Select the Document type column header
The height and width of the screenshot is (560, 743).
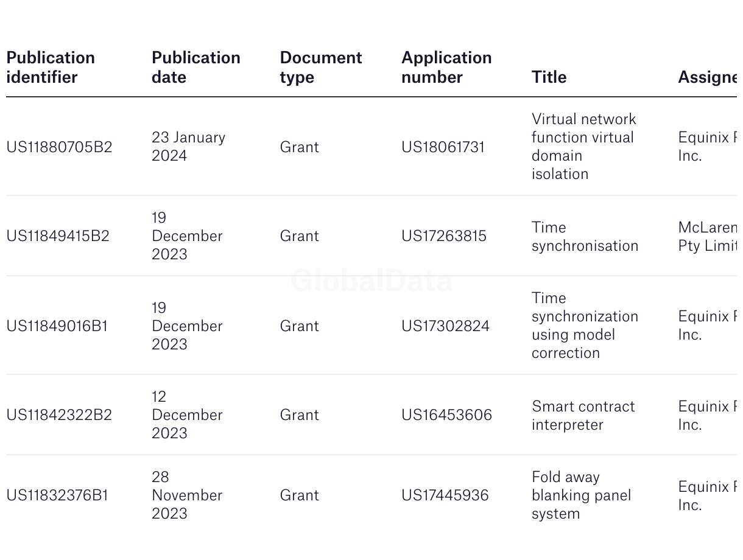[x=321, y=68]
